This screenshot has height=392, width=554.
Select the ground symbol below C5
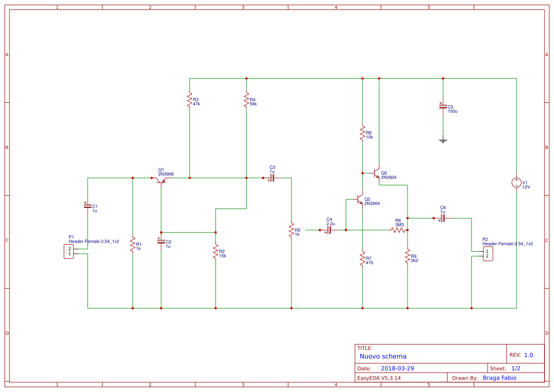pyautogui.click(x=443, y=139)
